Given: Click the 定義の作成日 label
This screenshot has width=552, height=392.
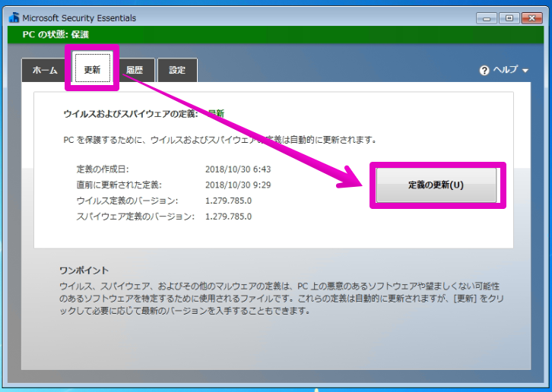Looking at the screenshot, I should click(103, 169).
